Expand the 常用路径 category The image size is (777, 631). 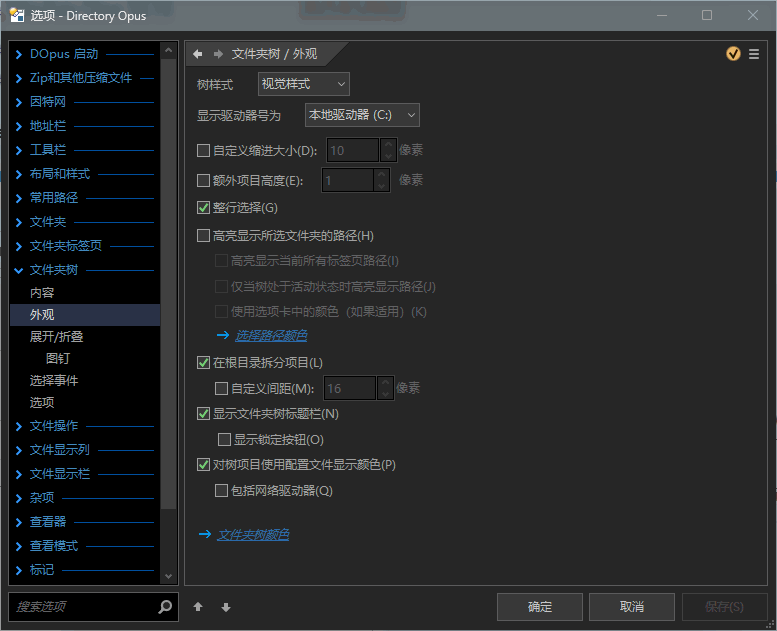(x=19, y=198)
